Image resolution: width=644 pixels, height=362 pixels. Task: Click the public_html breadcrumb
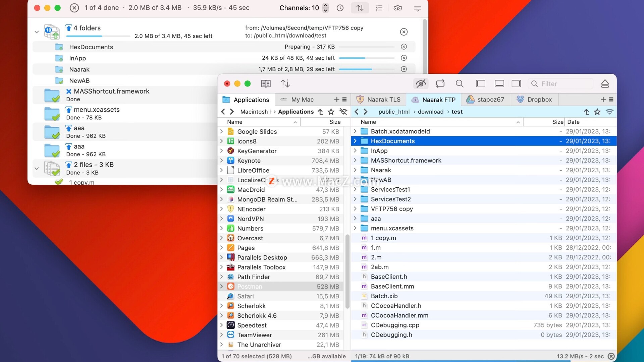(x=394, y=112)
